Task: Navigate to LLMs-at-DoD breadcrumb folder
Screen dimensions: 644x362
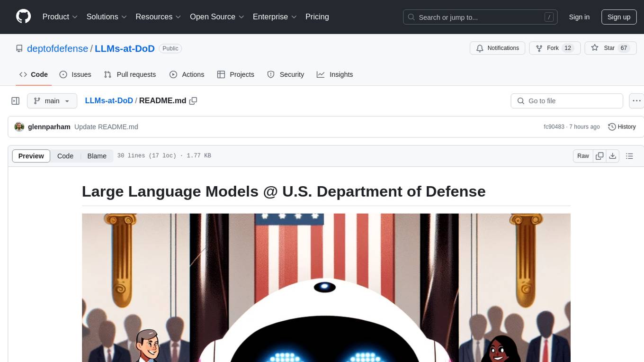Action: tap(109, 101)
